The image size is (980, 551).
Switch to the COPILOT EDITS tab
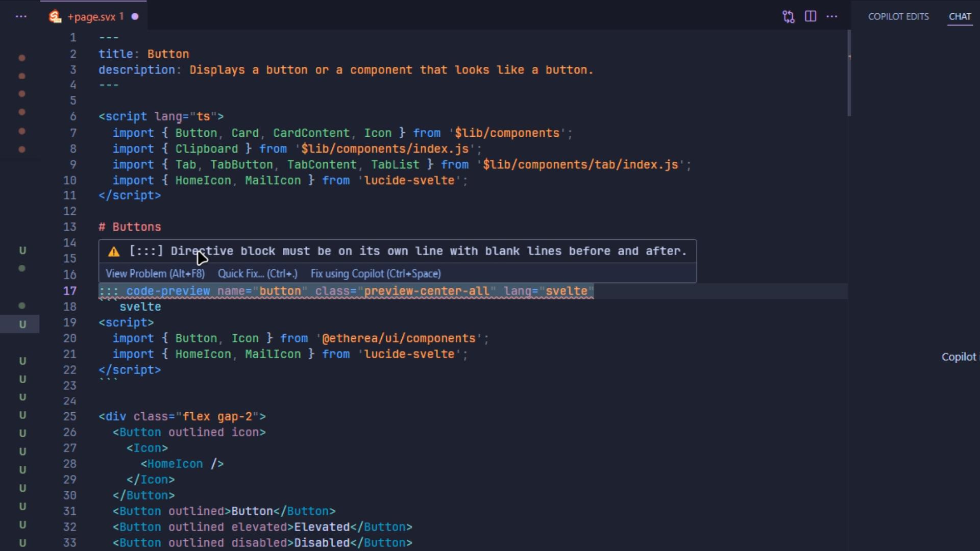898,16
